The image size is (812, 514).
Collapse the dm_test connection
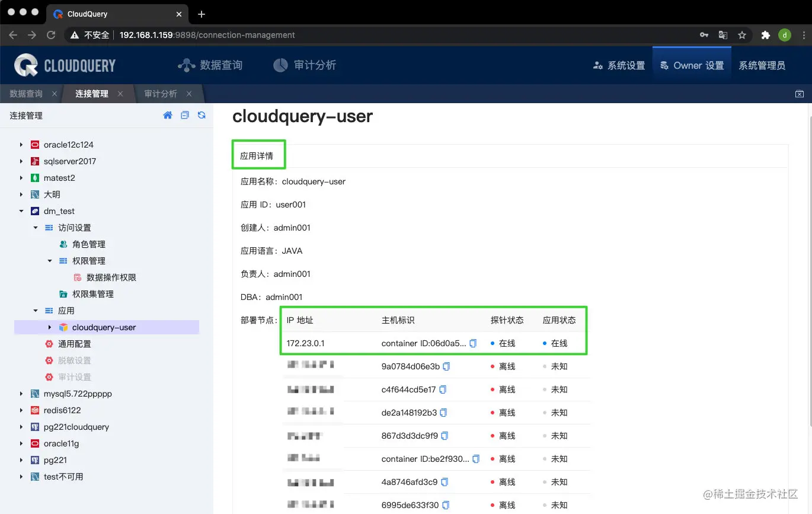click(21, 211)
